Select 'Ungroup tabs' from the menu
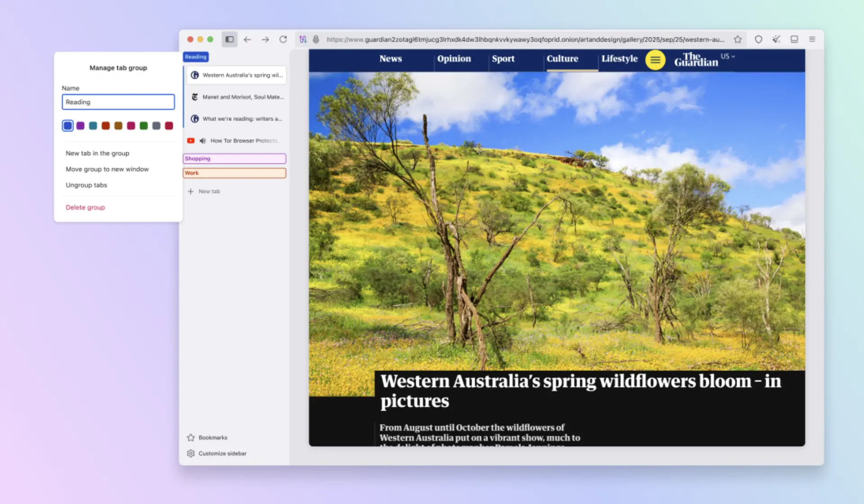 click(x=86, y=185)
